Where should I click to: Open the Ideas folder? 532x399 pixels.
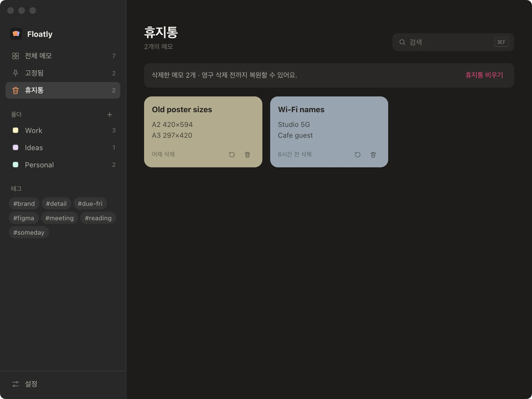63,148
